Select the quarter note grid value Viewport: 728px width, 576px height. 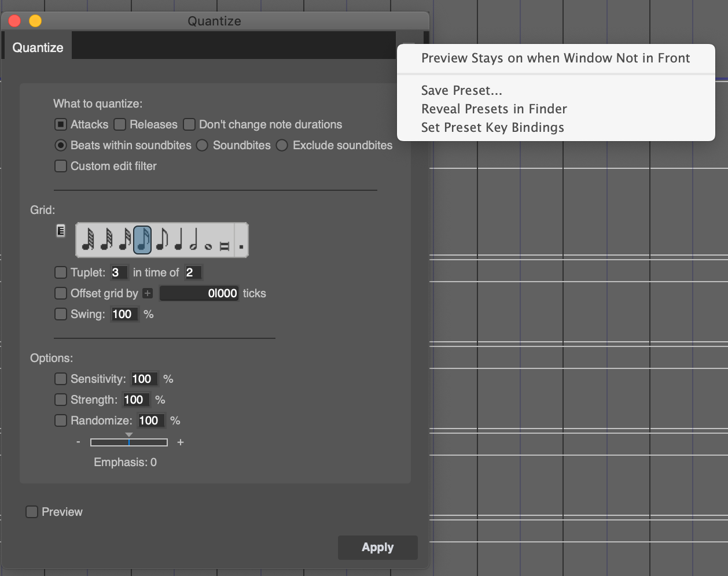tap(178, 240)
